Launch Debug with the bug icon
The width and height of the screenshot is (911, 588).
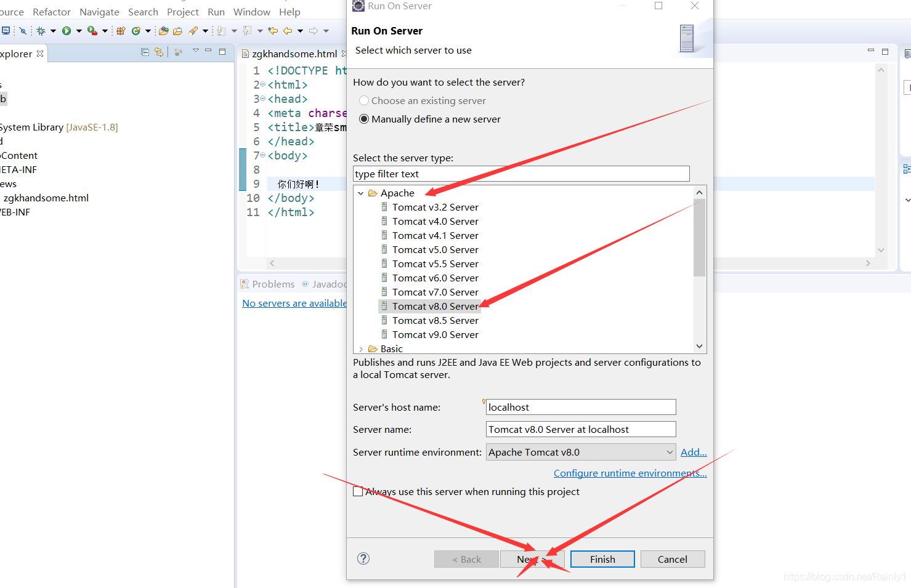(41, 31)
